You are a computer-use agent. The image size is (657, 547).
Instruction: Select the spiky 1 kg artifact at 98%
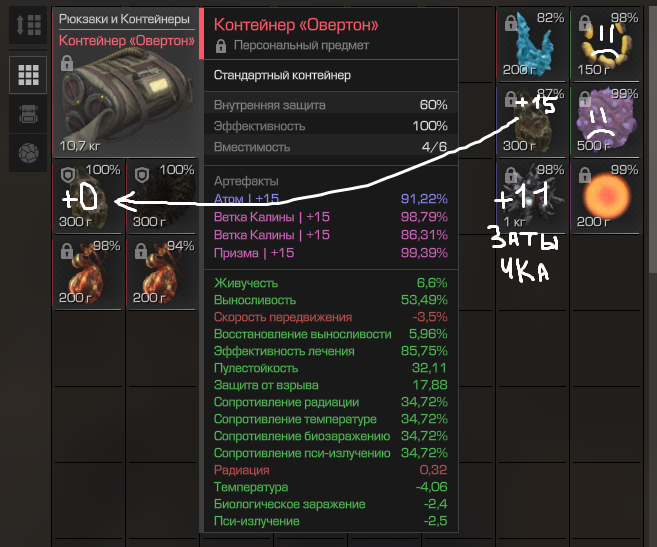(531, 197)
